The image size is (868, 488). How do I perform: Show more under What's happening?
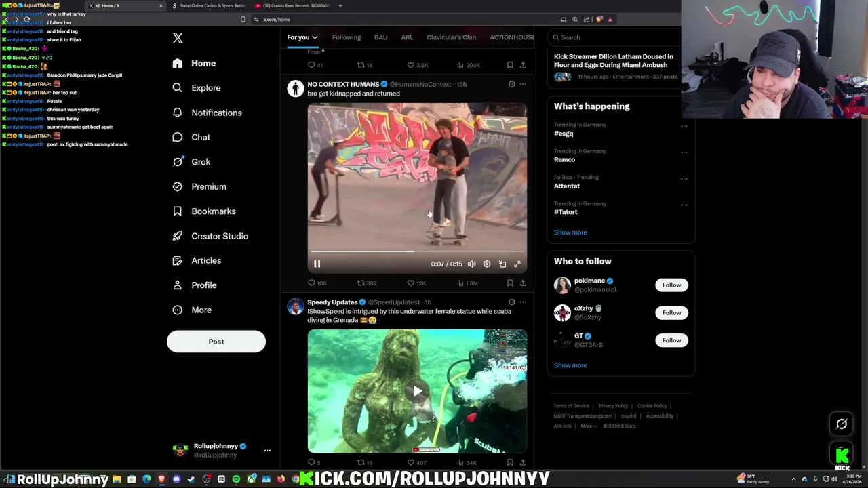(x=570, y=232)
